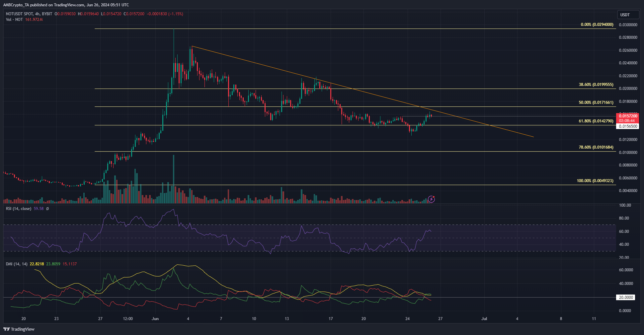Click the DMI red value 15.1137
The height and width of the screenshot is (335, 644).
(70, 264)
